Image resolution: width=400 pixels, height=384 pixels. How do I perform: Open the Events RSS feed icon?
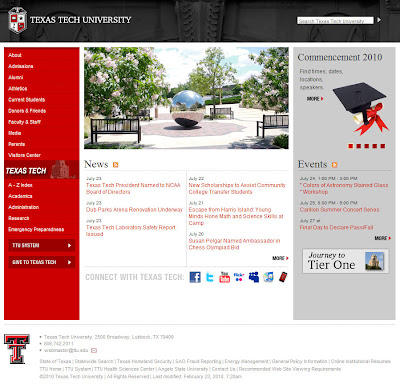tap(334, 165)
